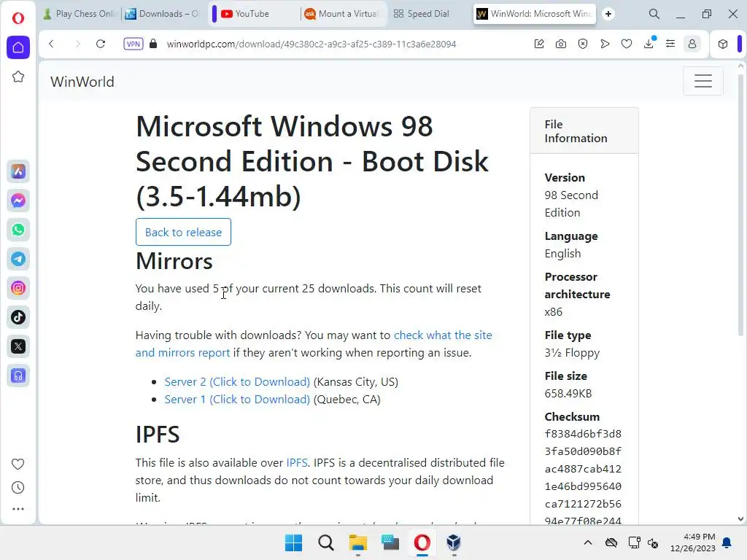Open a new tab with plus button

pyautogui.click(x=608, y=14)
